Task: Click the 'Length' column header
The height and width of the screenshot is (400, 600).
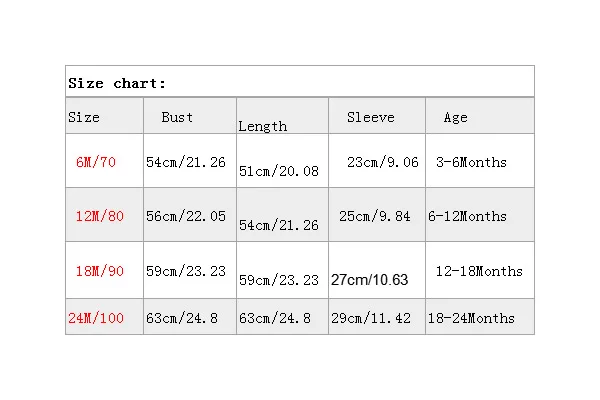Action: click(262, 126)
